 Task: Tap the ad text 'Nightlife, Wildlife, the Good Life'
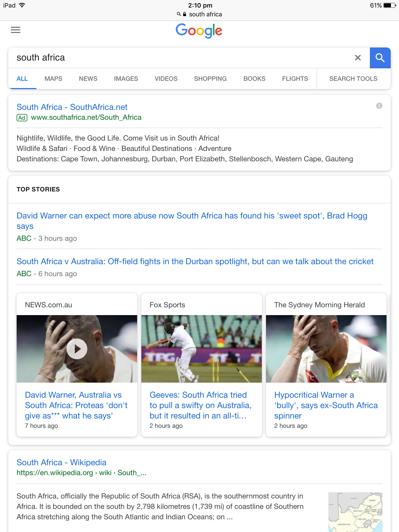pos(118,138)
